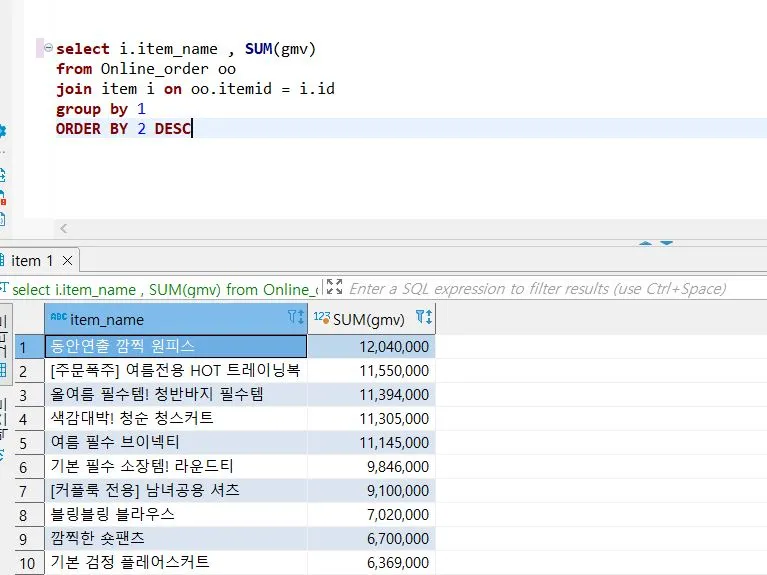This screenshot has width=767, height=575.
Task: Select the cell [커플룩 전용] 남녀공용 셔츠
Action: click(x=176, y=490)
